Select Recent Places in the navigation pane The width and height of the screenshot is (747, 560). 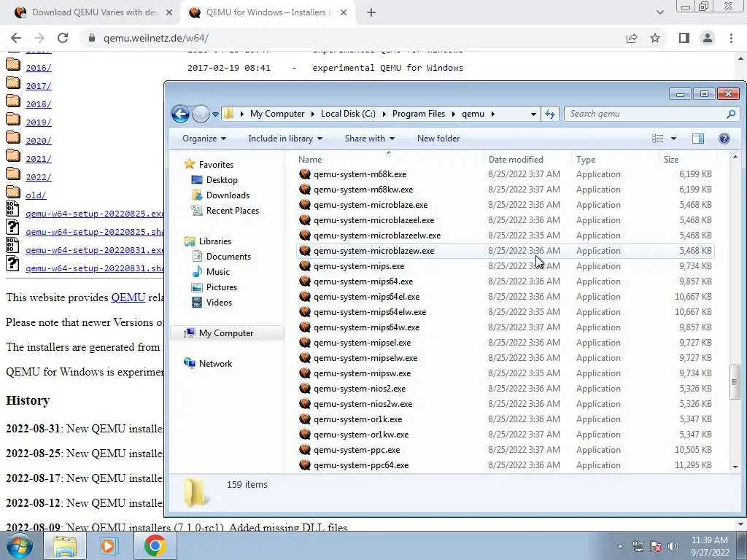coord(233,211)
